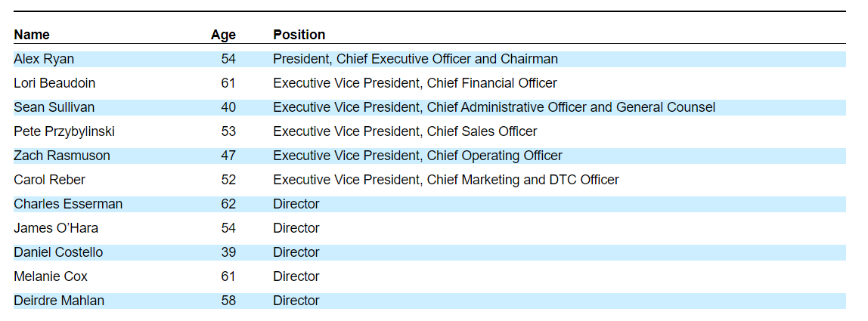Click the Position column header
This screenshot has width=868, height=321.
(299, 35)
